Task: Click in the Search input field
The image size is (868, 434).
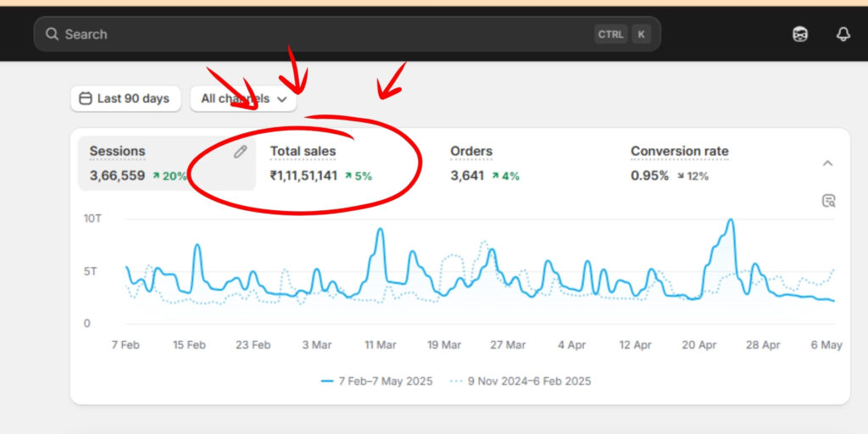Action: 322,35
